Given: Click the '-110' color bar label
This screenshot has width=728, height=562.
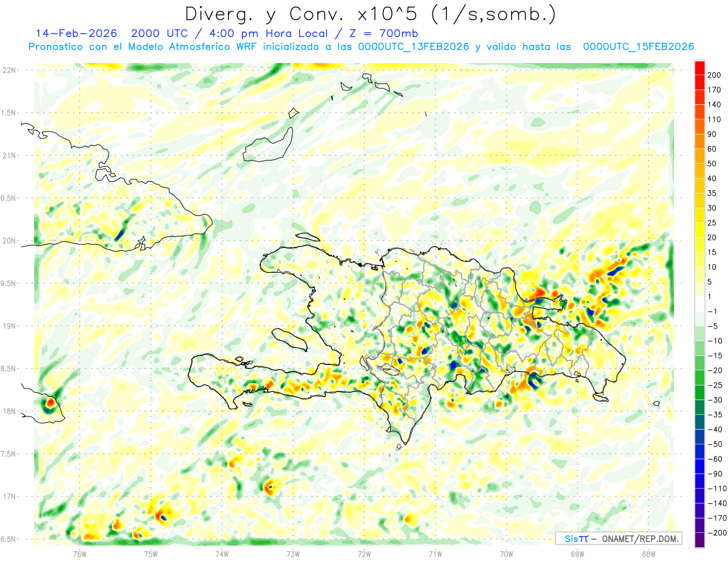Looking at the screenshot, I should pyautogui.click(x=716, y=489).
